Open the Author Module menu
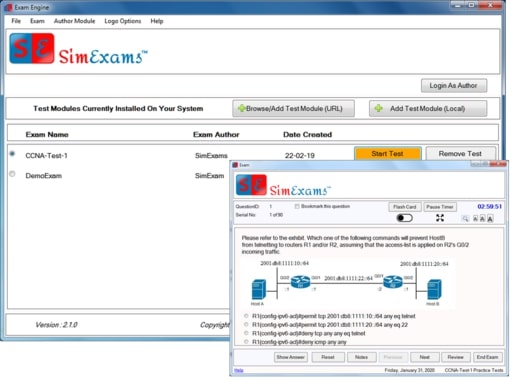Screen dimensions: 514x382 tap(74, 21)
